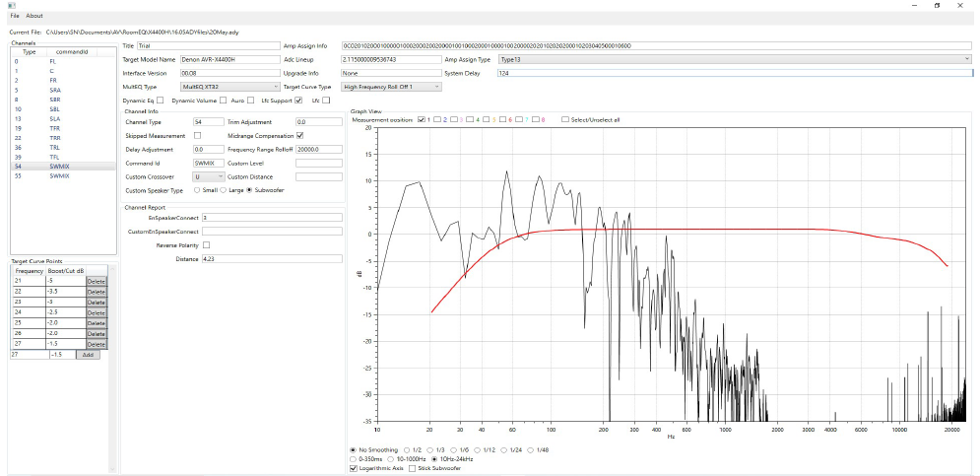The image size is (980, 476).
Task: Disable Midrange Compensation checkbox
Action: (300, 135)
